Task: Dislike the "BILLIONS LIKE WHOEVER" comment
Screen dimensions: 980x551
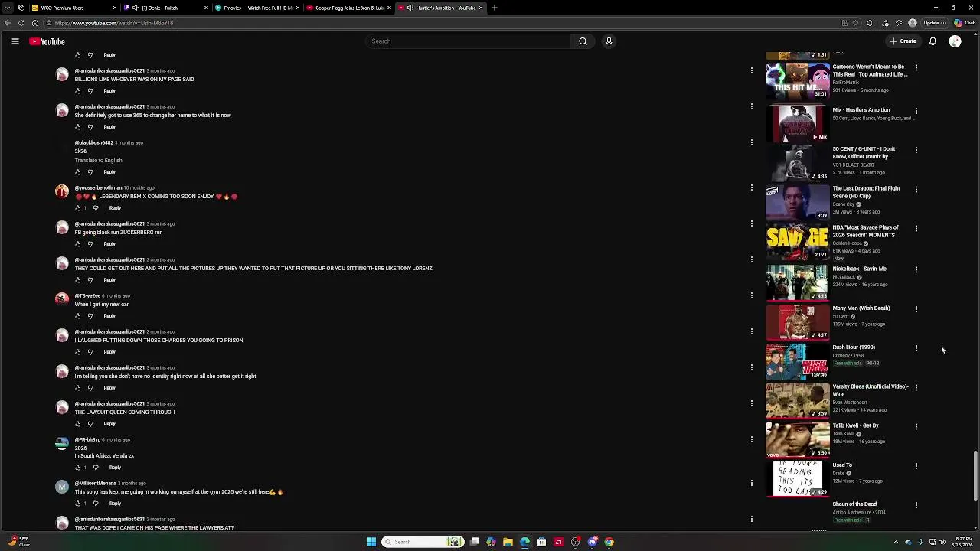Action: pos(90,91)
